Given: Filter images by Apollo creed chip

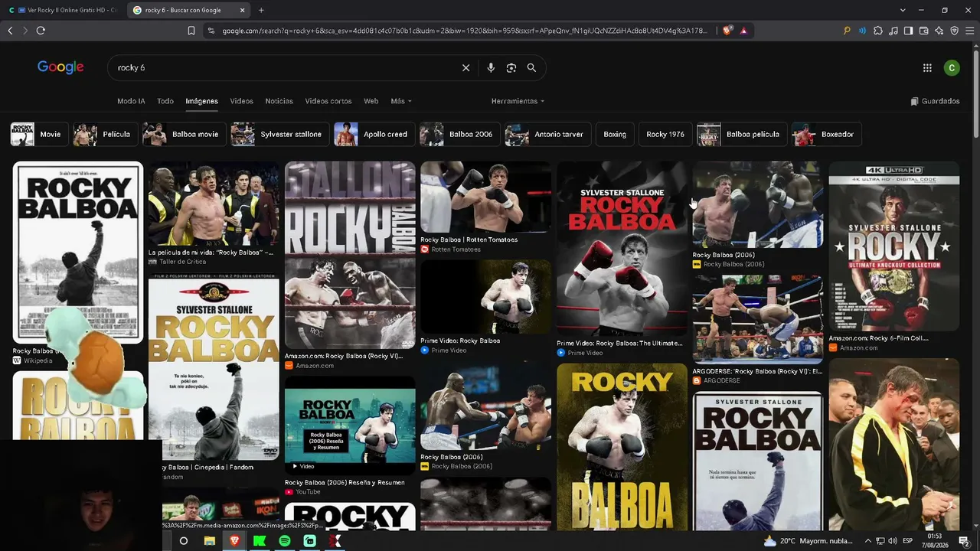Looking at the screenshot, I should point(374,134).
